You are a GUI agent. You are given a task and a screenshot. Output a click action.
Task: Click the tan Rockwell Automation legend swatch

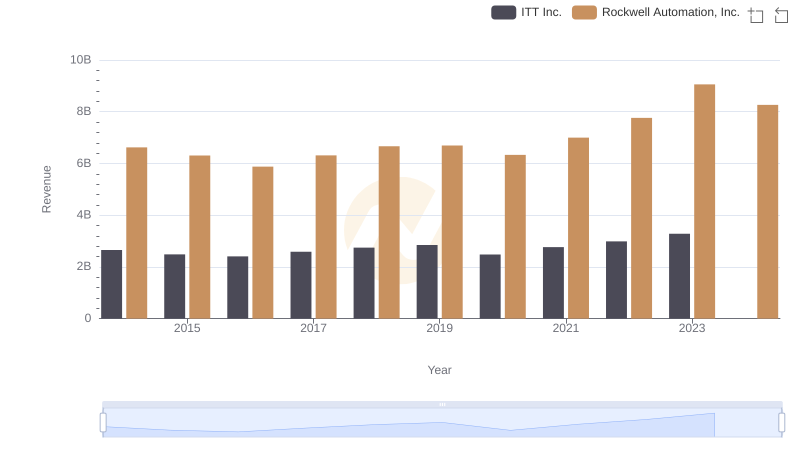click(585, 12)
